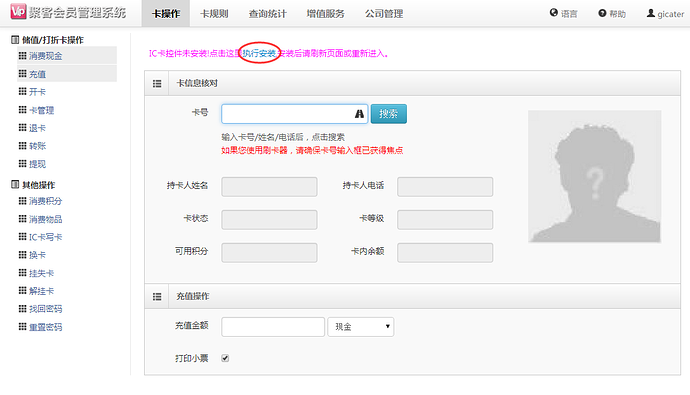Image resolution: width=690 pixels, height=395 pixels.
Task: Click the 储值/打折卡操作 section header icon
Action: 15,40
